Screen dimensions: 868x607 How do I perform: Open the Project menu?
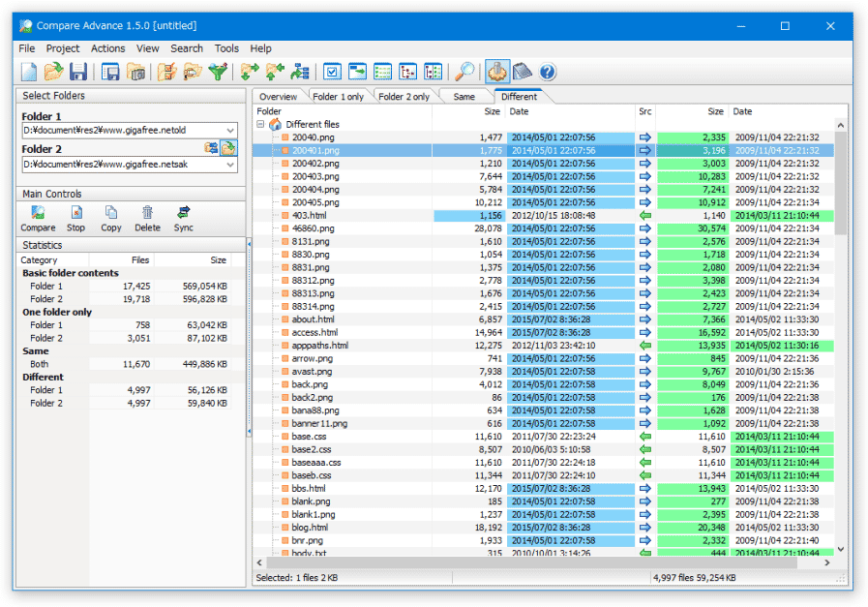pos(63,48)
